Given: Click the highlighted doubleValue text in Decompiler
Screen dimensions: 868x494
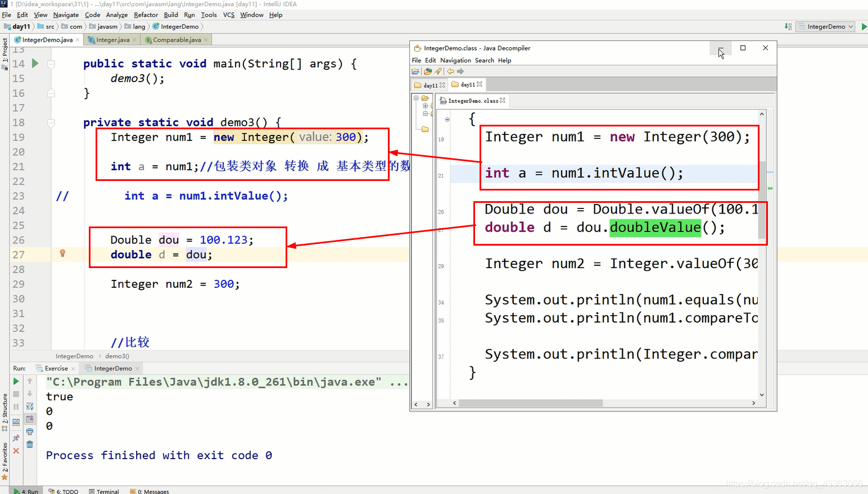Looking at the screenshot, I should pyautogui.click(x=655, y=228).
